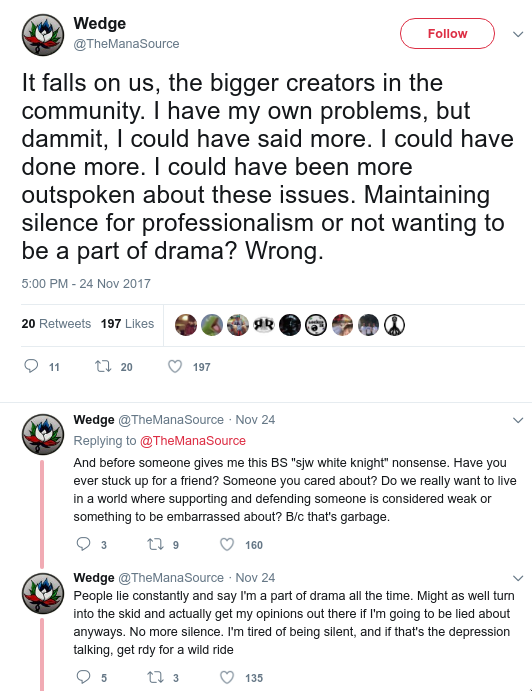Open the peace-symbol liker avatar
The width and height of the screenshot is (532, 691).
pos(394,325)
